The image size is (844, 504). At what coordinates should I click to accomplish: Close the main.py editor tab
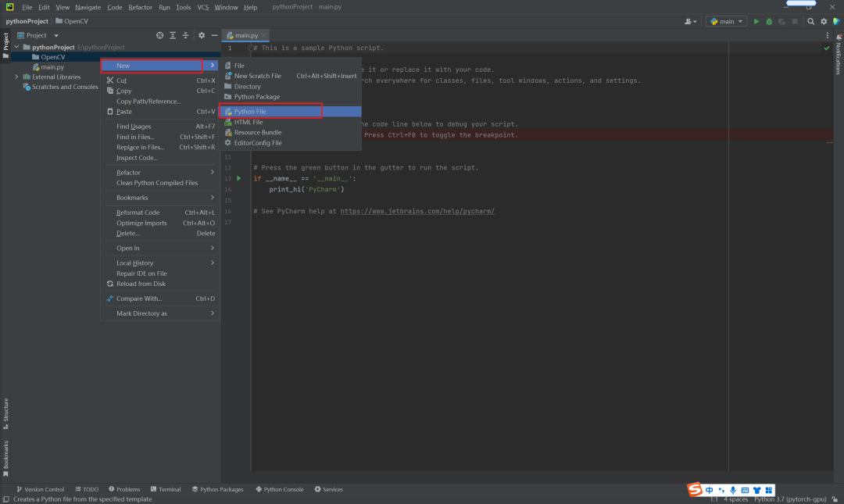264,35
